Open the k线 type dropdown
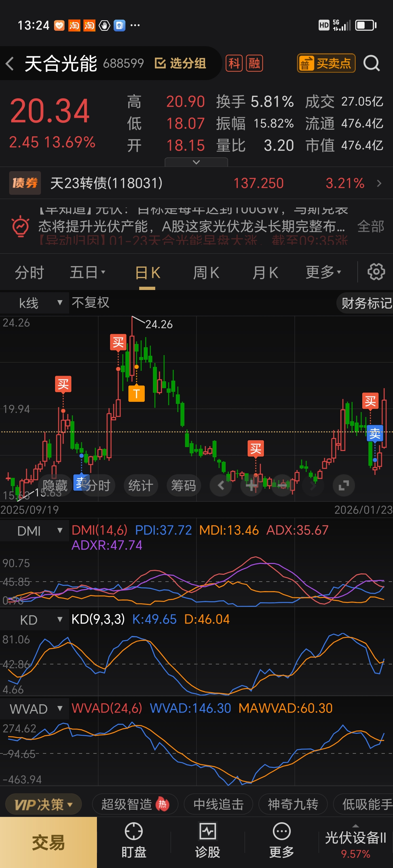 tap(34, 302)
